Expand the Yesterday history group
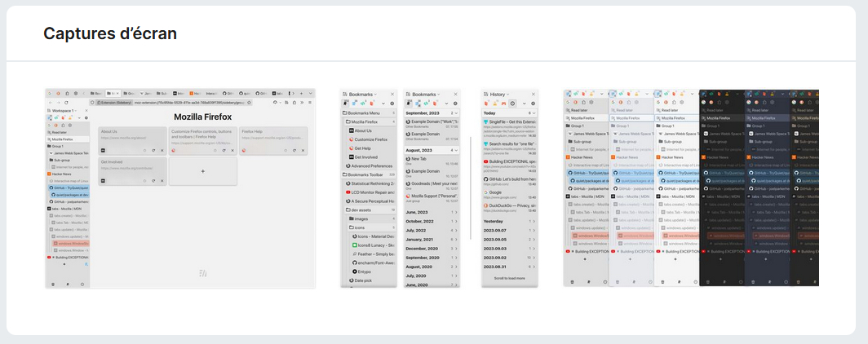The width and height of the screenshot is (868, 344). point(509,221)
